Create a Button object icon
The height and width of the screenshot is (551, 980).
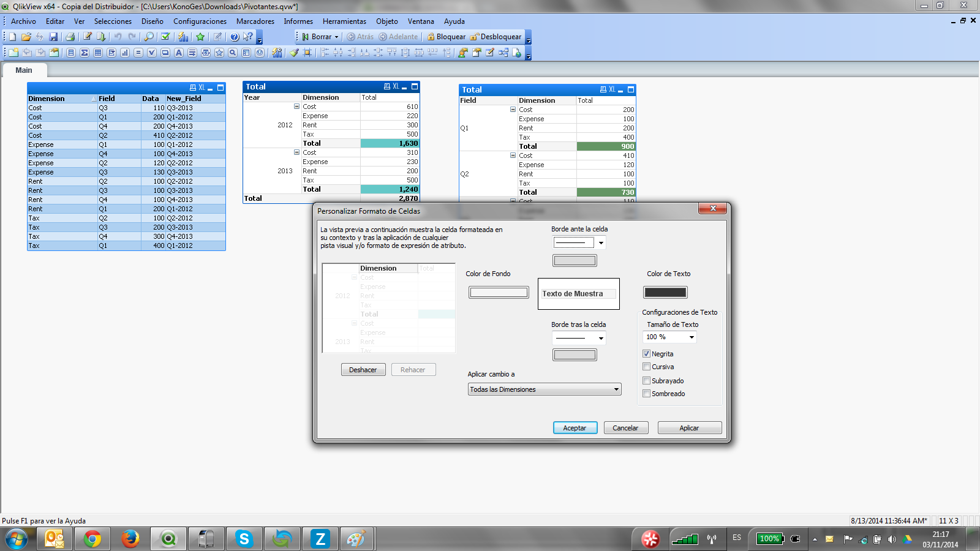[165, 53]
